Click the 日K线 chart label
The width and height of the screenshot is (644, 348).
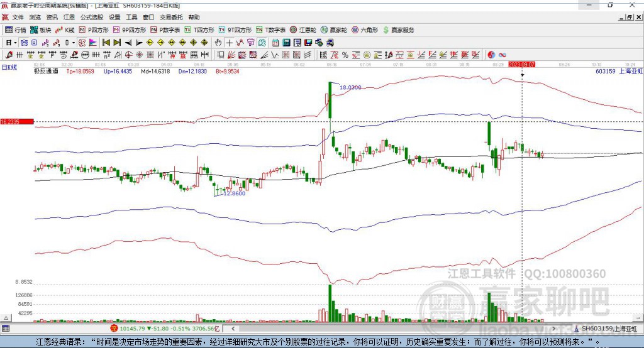pos(9,67)
